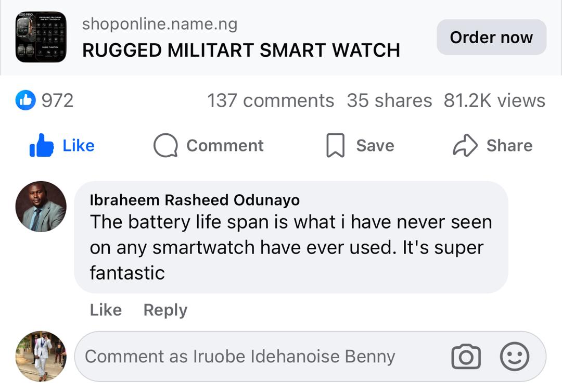
Task: Tap the thumbs-up Like icon
Action: coord(42,146)
